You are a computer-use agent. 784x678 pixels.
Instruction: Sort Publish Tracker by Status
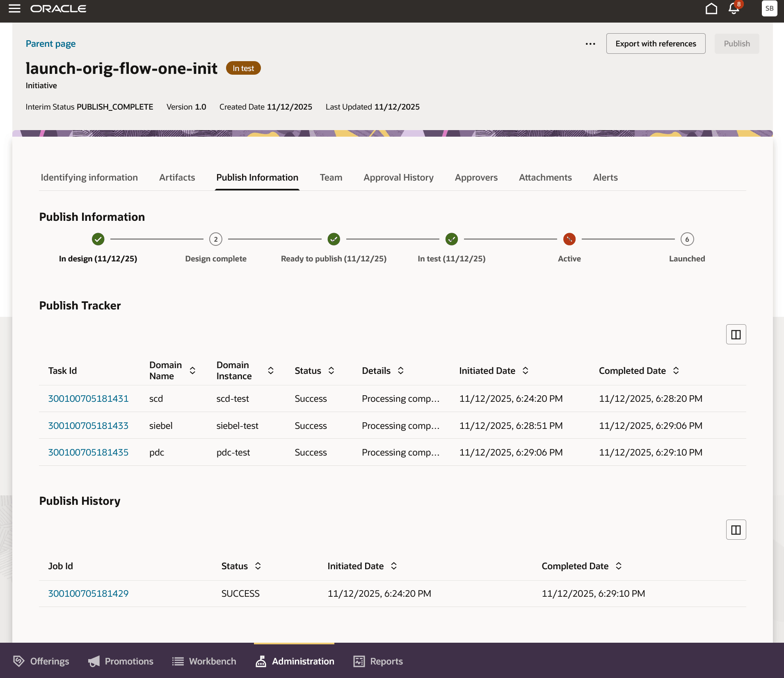click(331, 371)
